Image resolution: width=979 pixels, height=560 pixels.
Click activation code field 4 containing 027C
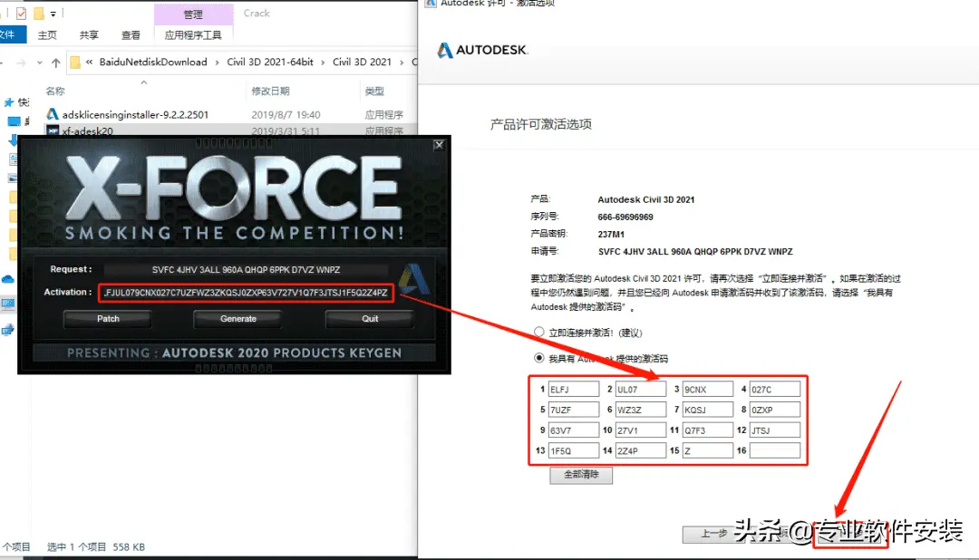click(775, 389)
